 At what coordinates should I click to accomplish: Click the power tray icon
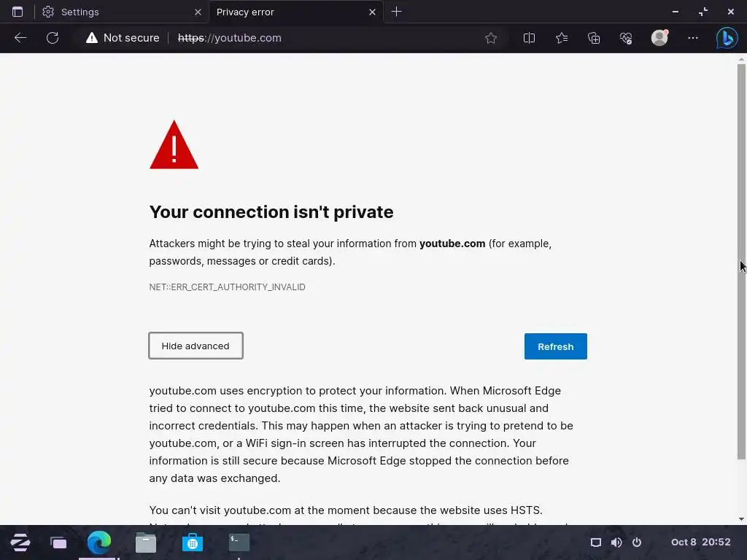tap(637, 542)
